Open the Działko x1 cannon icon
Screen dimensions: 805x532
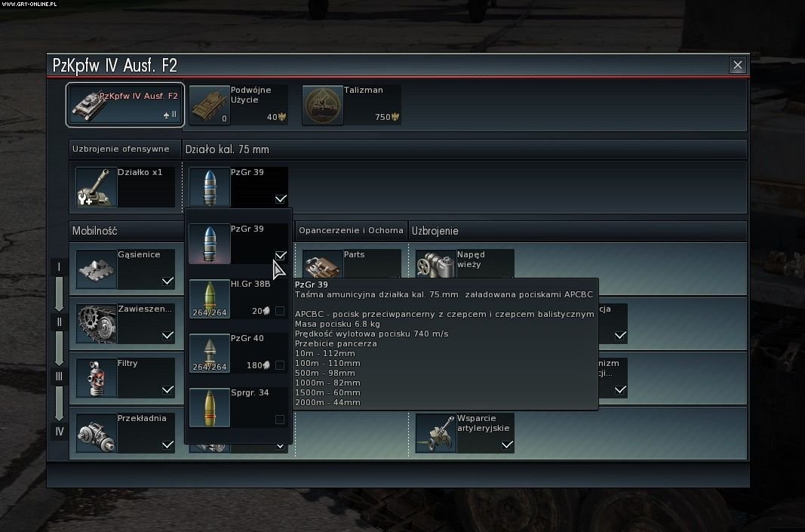(96, 187)
